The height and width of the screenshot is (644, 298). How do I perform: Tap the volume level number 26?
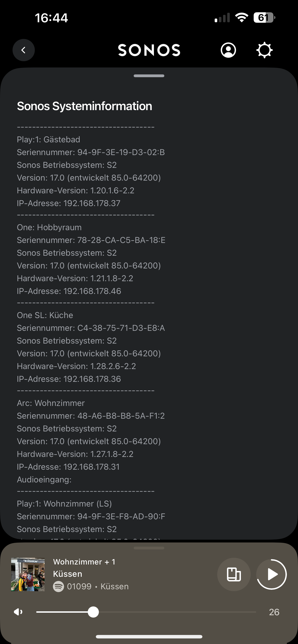(x=274, y=612)
